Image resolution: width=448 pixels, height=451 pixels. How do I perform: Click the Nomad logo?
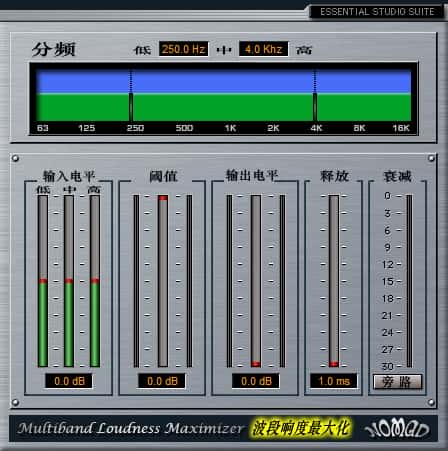point(397,428)
